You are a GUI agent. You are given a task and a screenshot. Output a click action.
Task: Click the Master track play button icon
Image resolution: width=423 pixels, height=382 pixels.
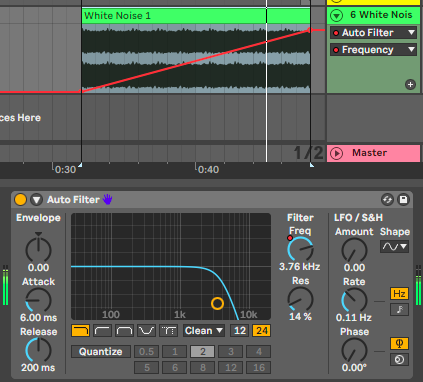point(336,153)
